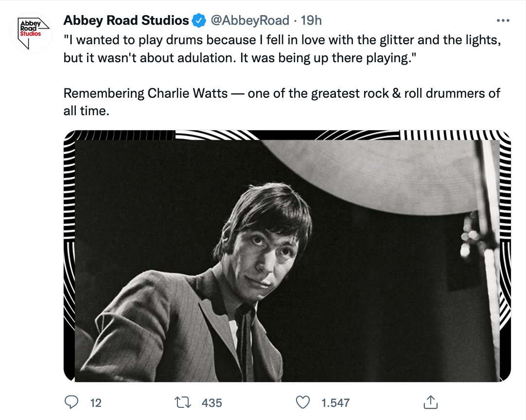Click the "Remembering Charlie Watts" sentence

(x=282, y=93)
